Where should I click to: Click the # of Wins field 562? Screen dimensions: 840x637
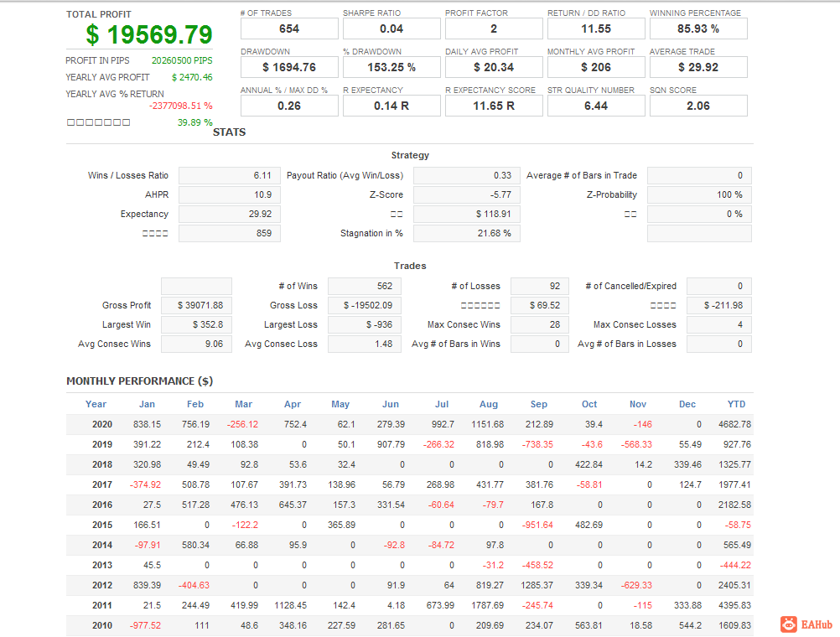(365, 286)
